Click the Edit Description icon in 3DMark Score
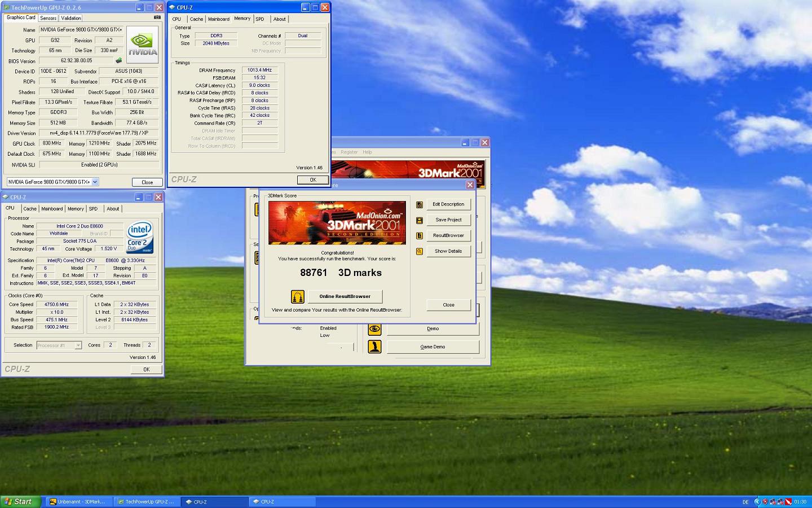 [x=420, y=204]
